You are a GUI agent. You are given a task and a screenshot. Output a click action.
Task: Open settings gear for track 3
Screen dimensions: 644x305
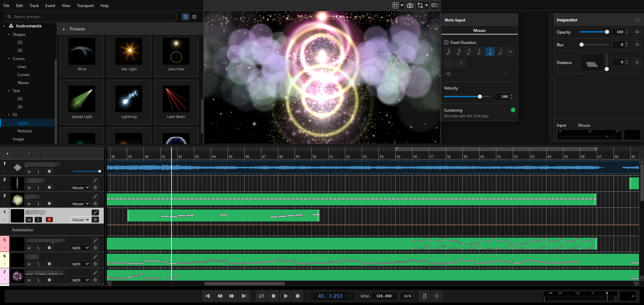point(95,203)
